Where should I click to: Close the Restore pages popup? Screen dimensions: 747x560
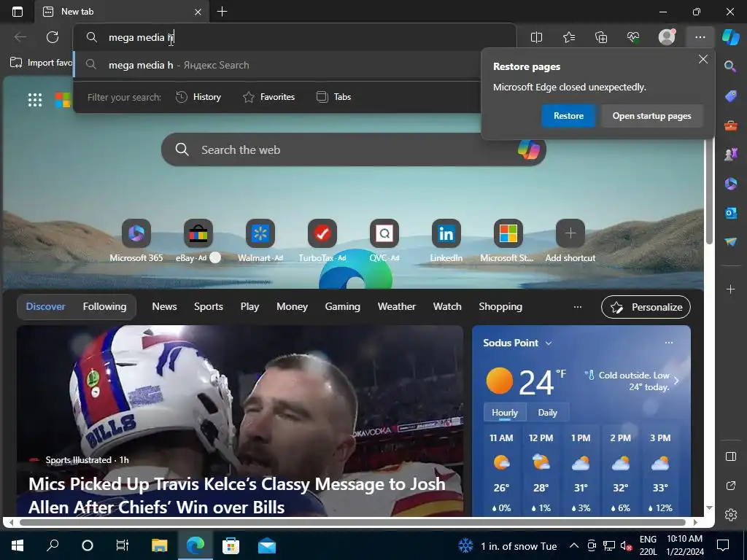click(703, 60)
